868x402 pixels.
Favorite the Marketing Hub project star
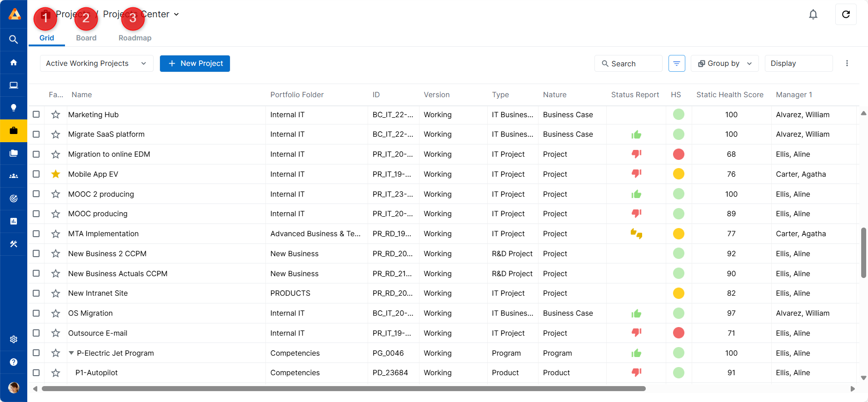(55, 114)
